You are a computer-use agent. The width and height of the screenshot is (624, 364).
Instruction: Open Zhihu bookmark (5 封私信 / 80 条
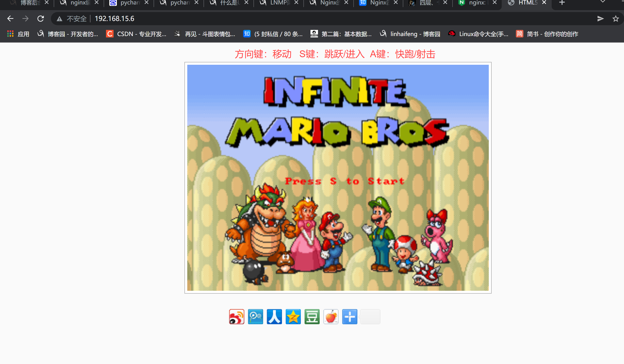pos(273,34)
